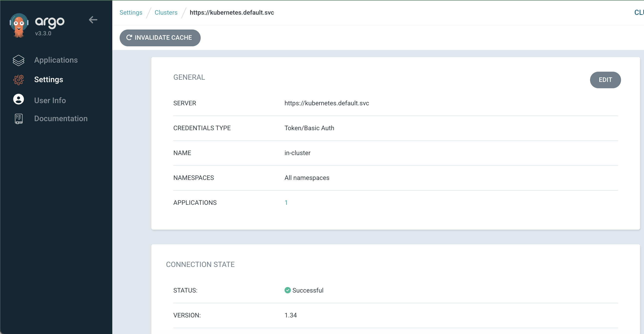Navigate to Settings via breadcrumb
The width and height of the screenshot is (644, 334).
click(131, 12)
